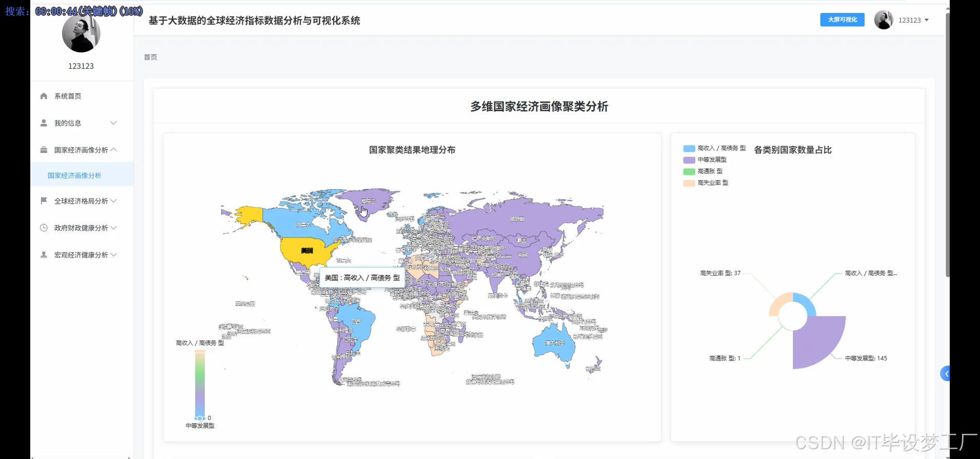Viewport: 980px width, 459px height.
Task: Click the 各类别国家数量占比 chart title
Action: [x=793, y=150]
